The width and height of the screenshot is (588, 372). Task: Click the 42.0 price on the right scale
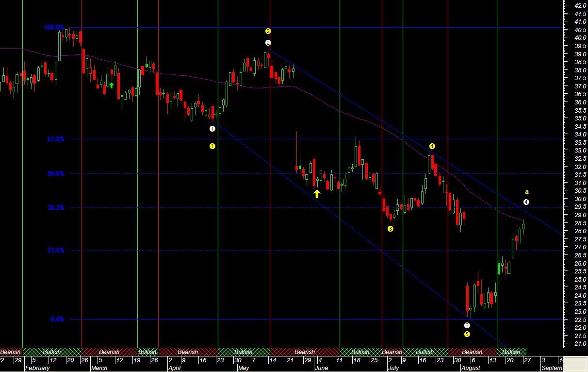coord(580,6)
